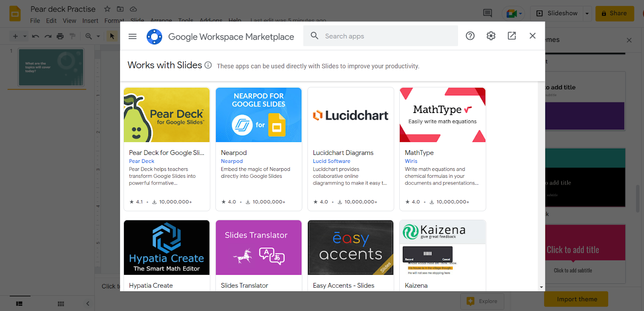Open the Format menu
Image resolution: width=644 pixels, height=311 pixels.
pos(114,21)
